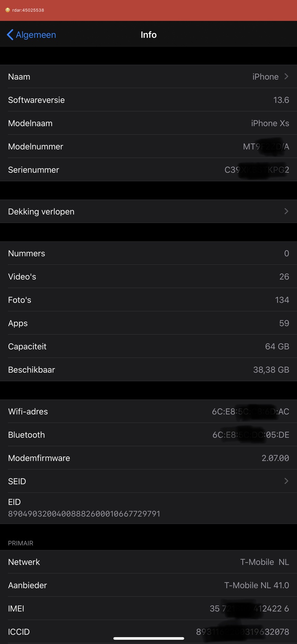
Task: Select the EID number text
Action: pyautogui.click(x=84, y=514)
